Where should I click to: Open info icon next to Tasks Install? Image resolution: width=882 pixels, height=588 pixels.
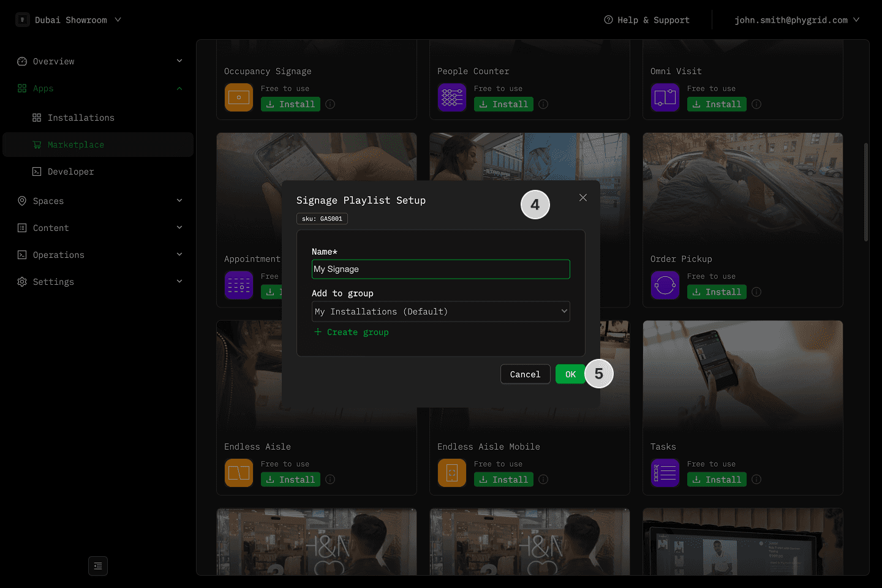756,480
